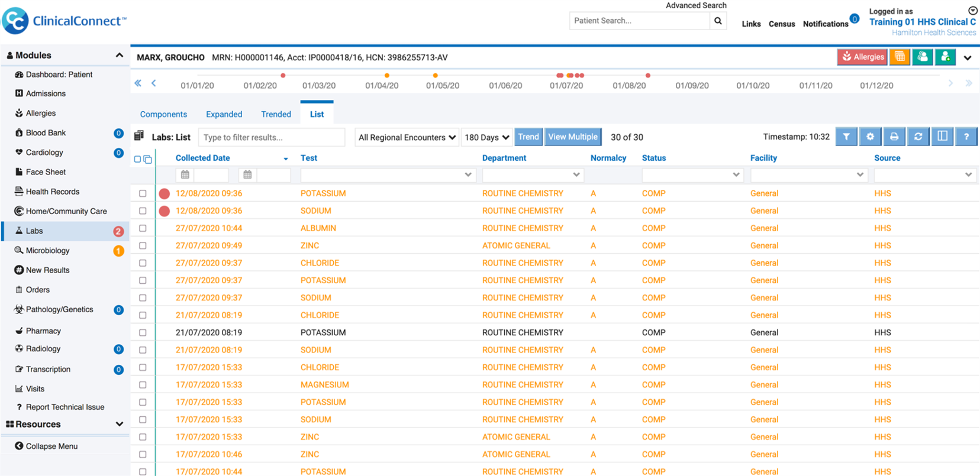This screenshot has height=476, width=980.
Task: Select the 27/07/2020 10:44 ALBUMIN row checkbox
Action: 143,228
